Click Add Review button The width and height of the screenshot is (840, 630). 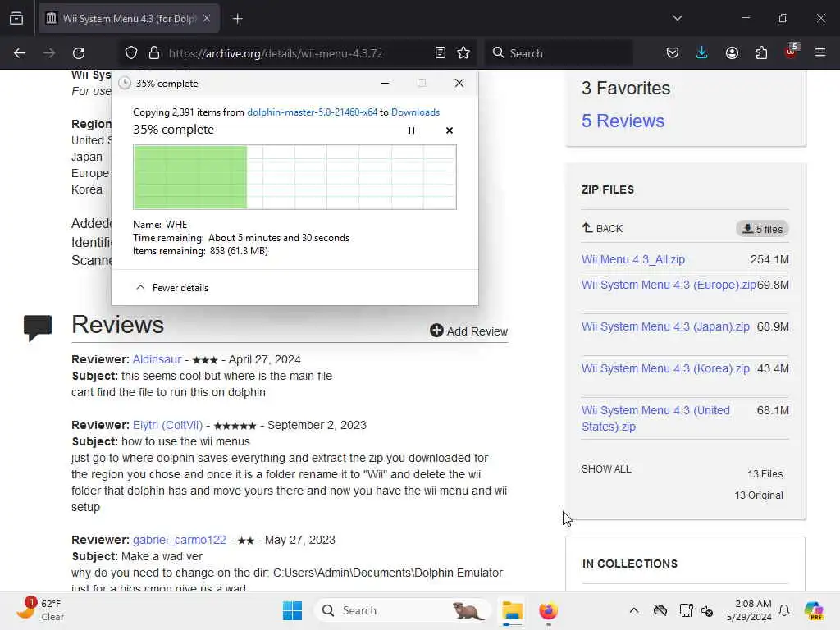[x=468, y=331]
